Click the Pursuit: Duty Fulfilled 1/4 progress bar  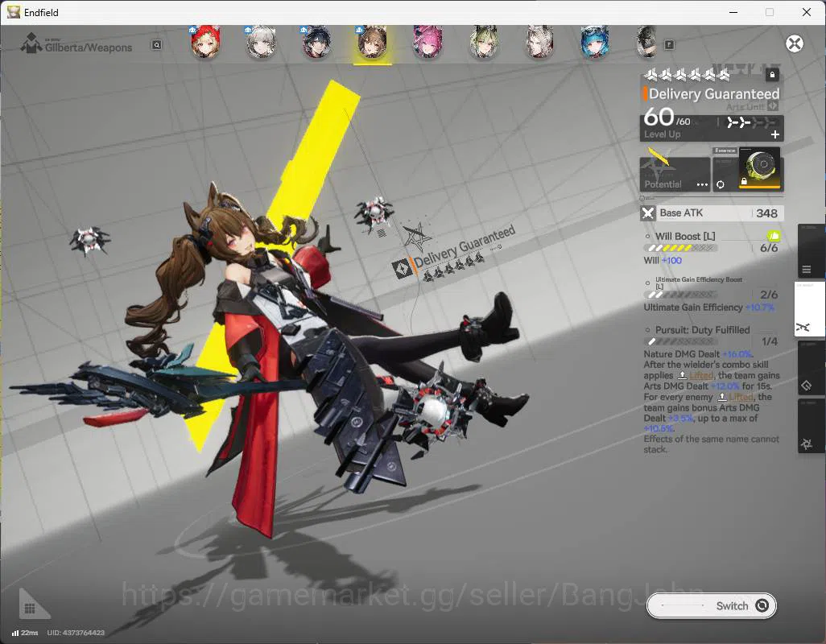tap(680, 341)
